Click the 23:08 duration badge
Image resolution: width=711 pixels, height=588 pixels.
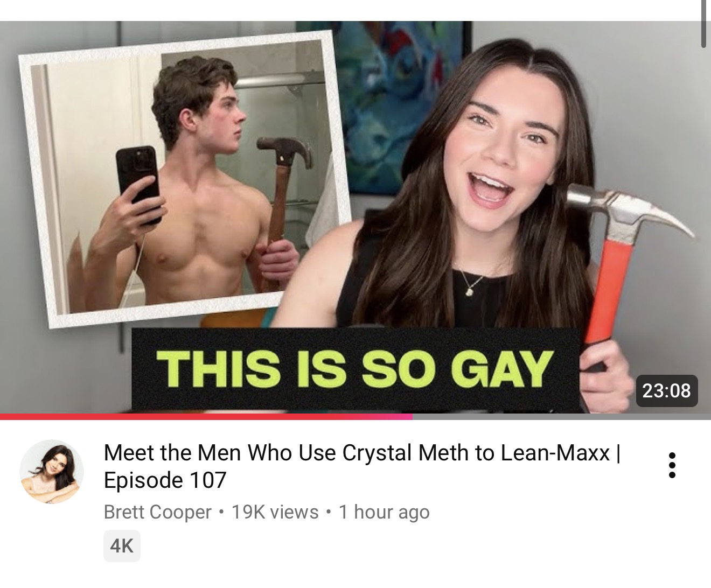click(x=666, y=390)
